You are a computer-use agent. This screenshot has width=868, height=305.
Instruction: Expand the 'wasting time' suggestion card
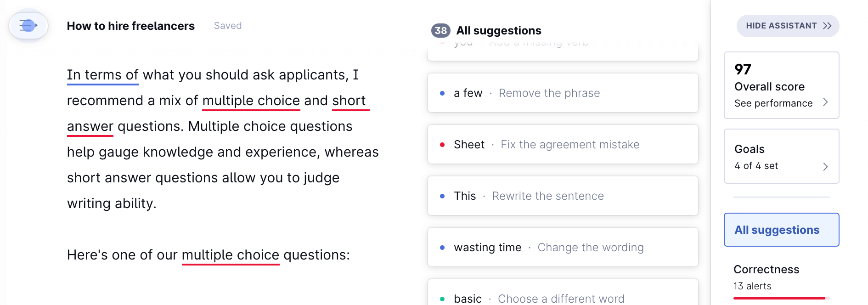[562, 247]
